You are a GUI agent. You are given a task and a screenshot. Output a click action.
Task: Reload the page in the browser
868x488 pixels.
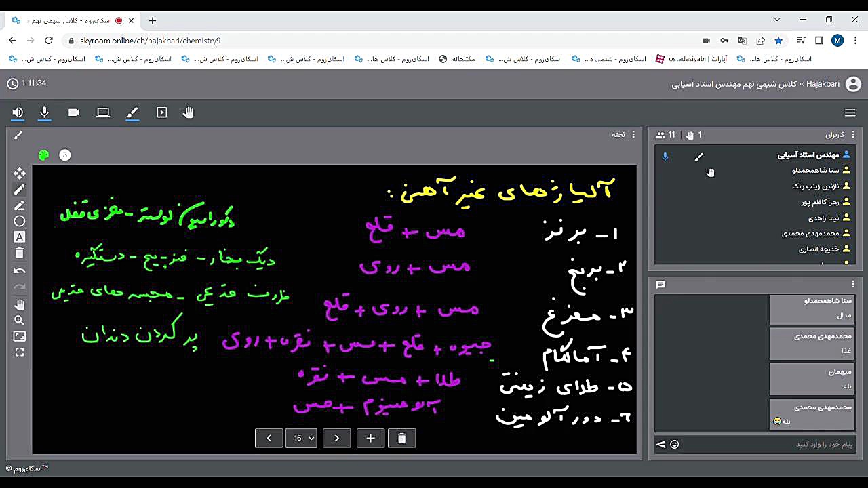[x=49, y=41]
